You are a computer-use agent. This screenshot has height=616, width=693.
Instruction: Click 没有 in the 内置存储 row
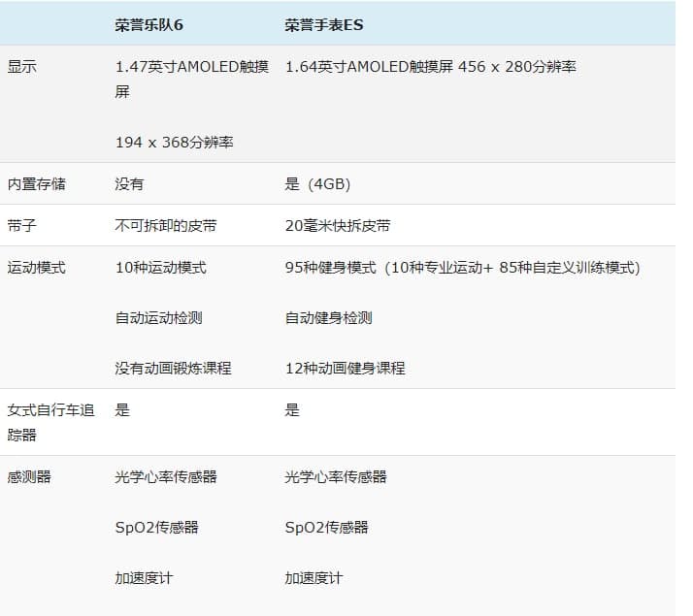[x=129, y=183]
